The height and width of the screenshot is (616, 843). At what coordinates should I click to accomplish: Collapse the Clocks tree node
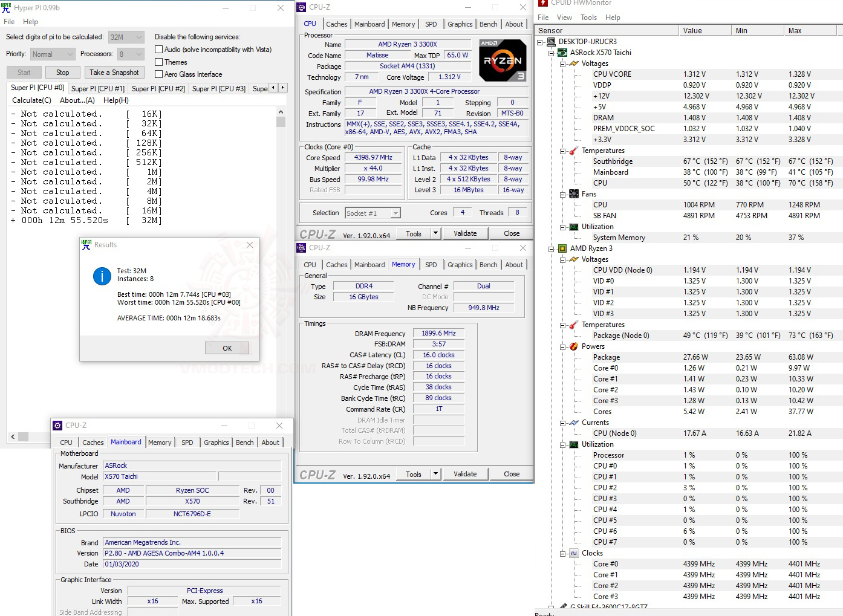[563, 553]
